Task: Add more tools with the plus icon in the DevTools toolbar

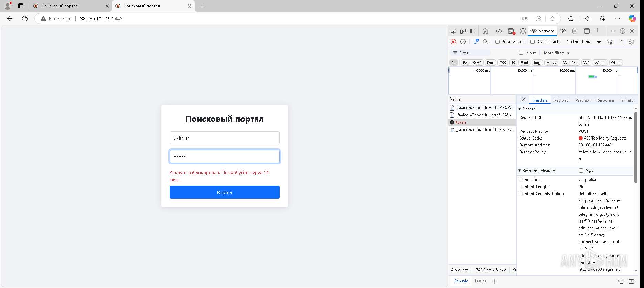Action: click(598, 30)
